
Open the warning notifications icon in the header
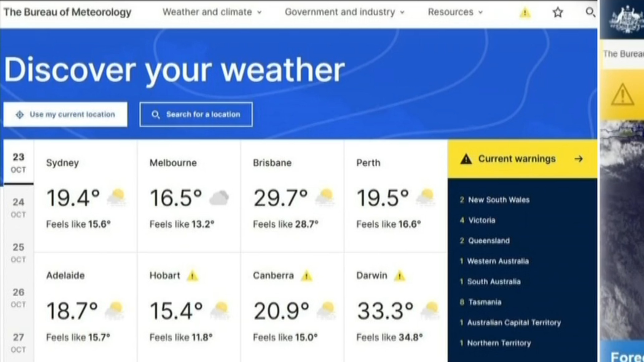click(525, 12)
